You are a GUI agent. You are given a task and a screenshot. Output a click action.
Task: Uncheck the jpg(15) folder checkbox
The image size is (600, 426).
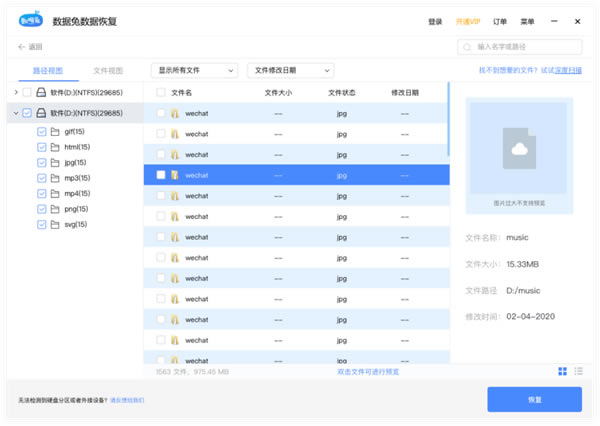[x=42, y=163]
